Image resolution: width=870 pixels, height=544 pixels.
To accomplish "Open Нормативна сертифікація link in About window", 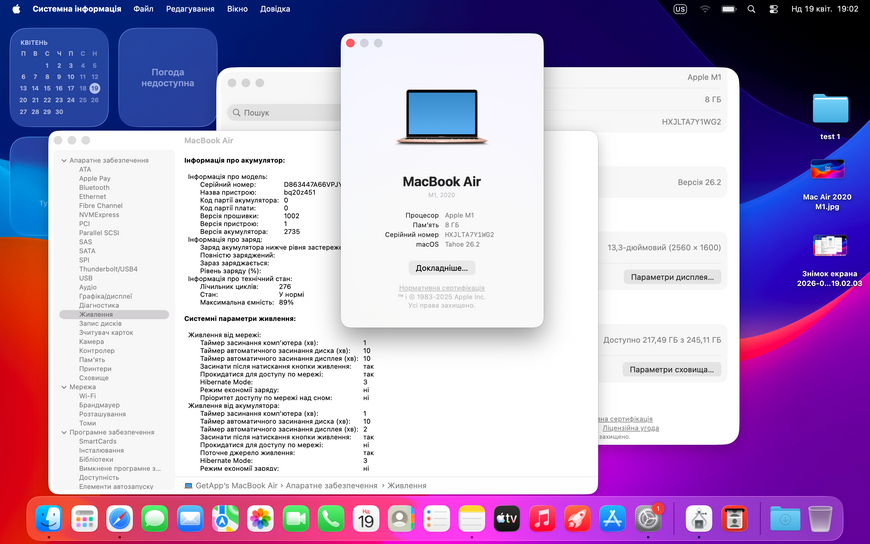I will [x=442, y=288].
